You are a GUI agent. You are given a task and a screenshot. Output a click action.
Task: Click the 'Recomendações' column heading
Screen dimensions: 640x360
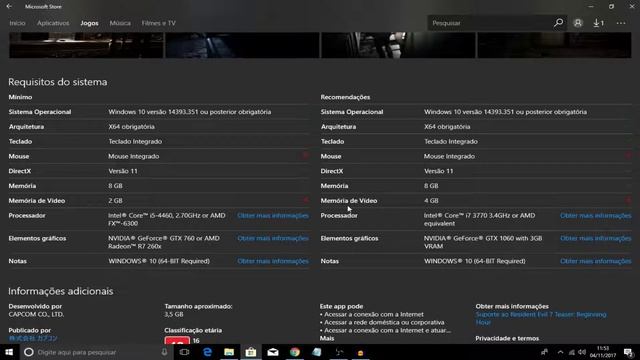pos(345,97)
